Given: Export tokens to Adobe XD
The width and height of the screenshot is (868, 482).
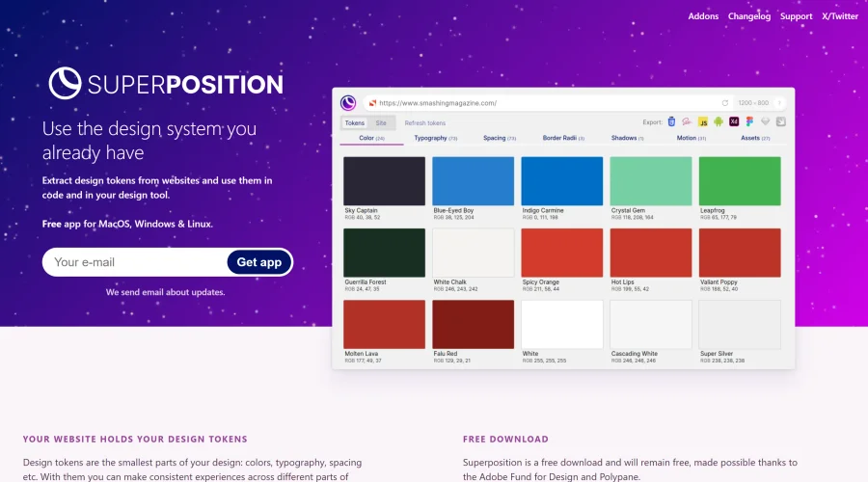Looking at the screenshot, I should point(734,121).
